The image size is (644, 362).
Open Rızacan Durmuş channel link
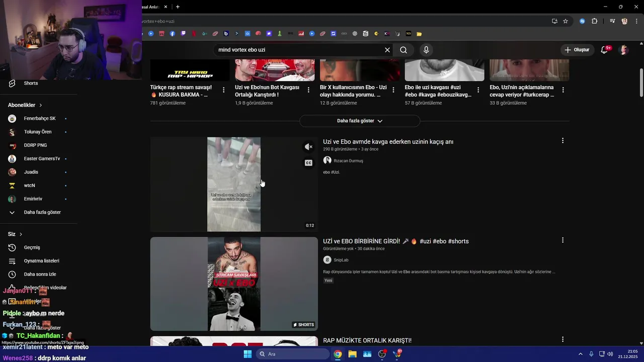tap(348, 161)
